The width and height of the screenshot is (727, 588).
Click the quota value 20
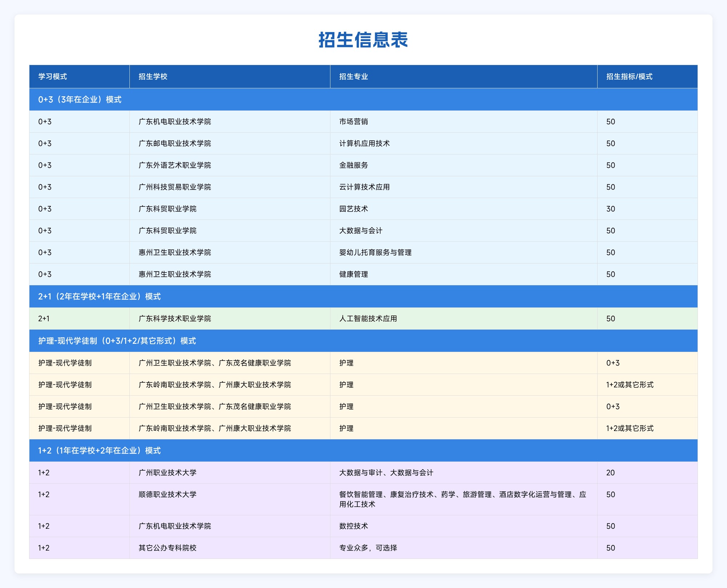[647, 473]
